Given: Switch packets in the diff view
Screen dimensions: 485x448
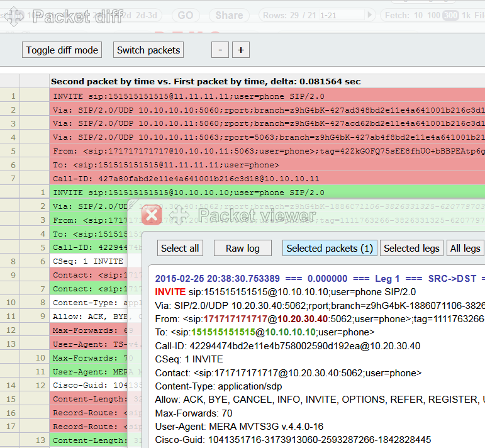Looking at the screenshot, I should pos(148,50).
